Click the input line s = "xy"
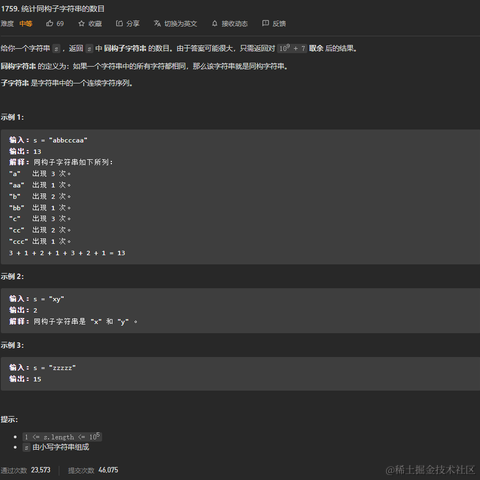Viewport: 480px width, 480px height. tap(37, 299)
